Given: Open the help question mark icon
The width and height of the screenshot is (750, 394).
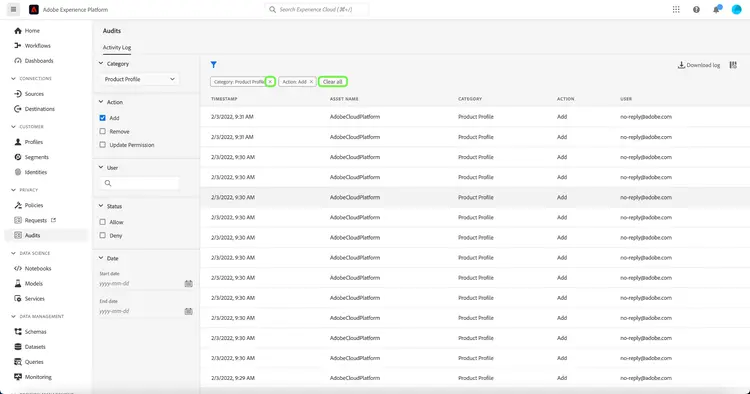Looking at the screenshot, I should click(696, 10).
